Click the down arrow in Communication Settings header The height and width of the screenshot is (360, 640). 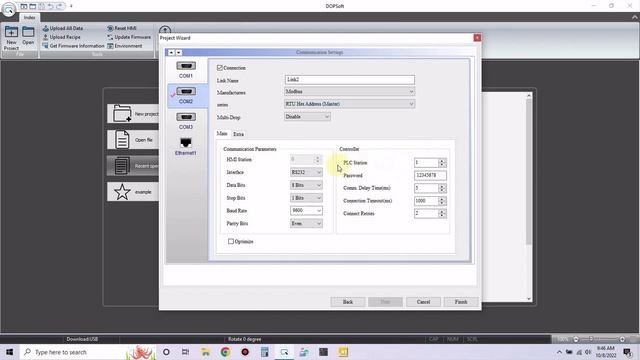pos(178,52)
